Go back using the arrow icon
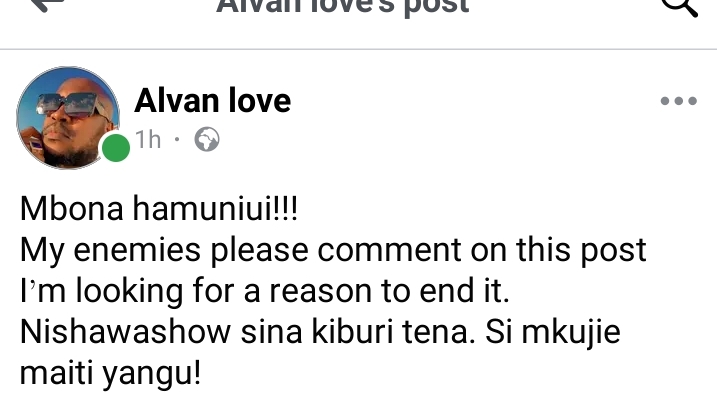 pyautogui.click(x=47, y=5)
